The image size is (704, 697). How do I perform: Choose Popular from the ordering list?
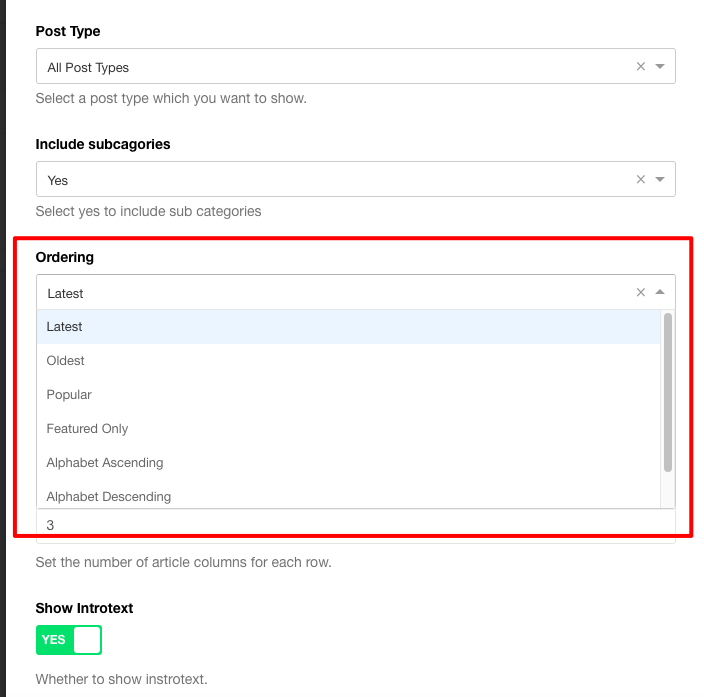(x=69, y=395)
